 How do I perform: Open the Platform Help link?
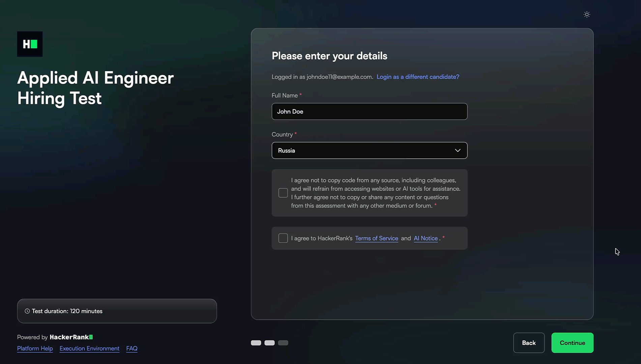[x=35, y=348]
